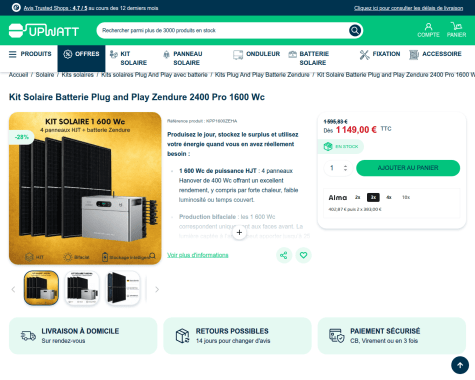Click the Share product icon
The width and height of the screenshot is (475, 380).
click(x=284, y=255)
